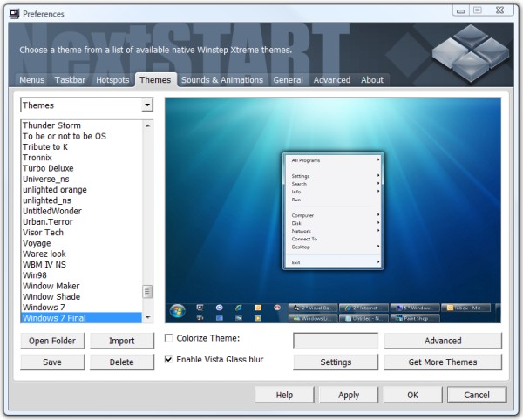Viewport: 523px width, 420px height.
Task: Enable the Colorize Theme checkbox
Action: click(169, 338)
